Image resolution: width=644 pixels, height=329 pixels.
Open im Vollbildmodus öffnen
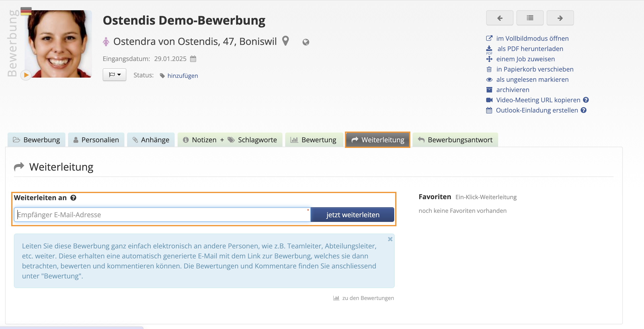click(532, 38)
